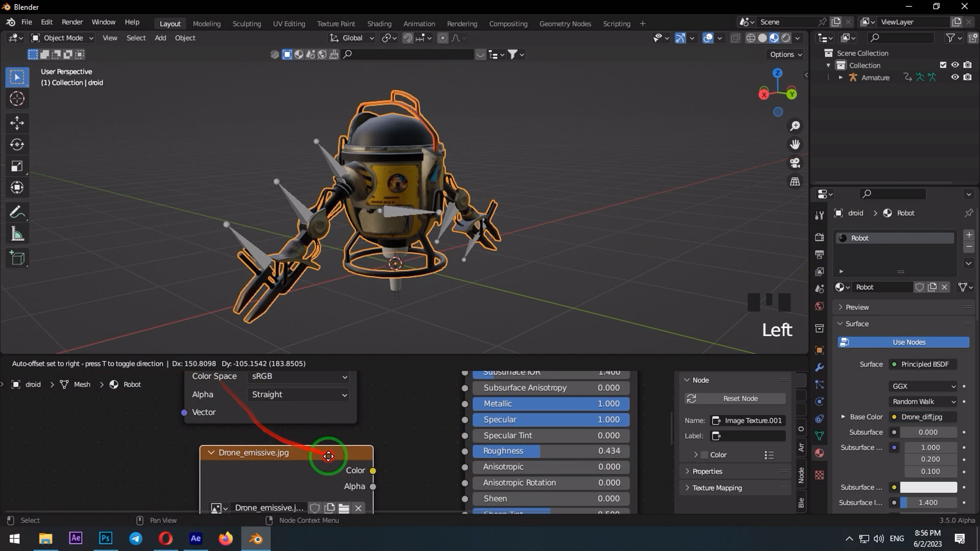Uncheck the Collection exclude checkbox
Image resolution: width=980 pixels, height=551 pixels.
(943, 65)
